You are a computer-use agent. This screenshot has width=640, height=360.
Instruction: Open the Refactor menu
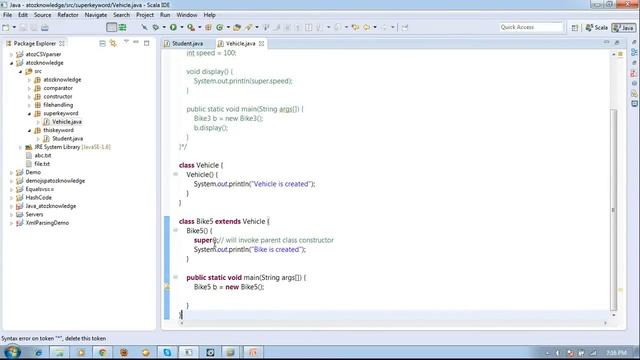point(68,15)
